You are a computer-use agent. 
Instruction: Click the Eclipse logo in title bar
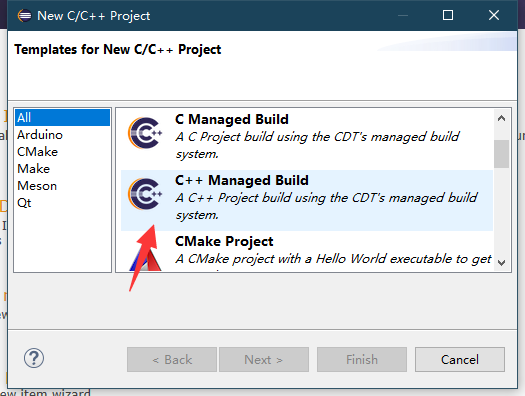24,15
